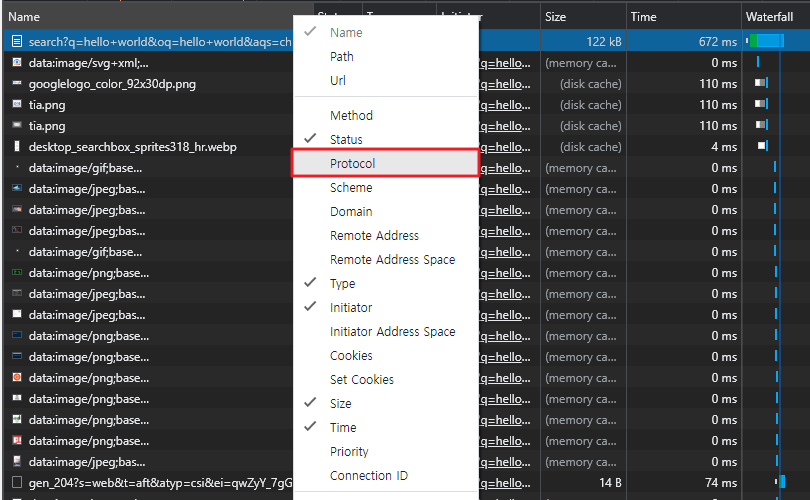810x500 pixels.
Task: Open initiator link of svg+xml row
Action: tap(505, 63)
